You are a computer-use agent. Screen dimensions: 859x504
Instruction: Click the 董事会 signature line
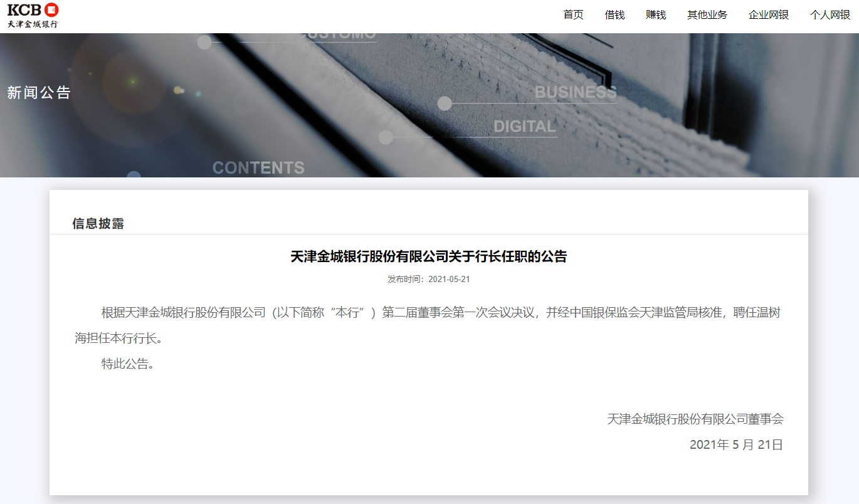point(695,419)
